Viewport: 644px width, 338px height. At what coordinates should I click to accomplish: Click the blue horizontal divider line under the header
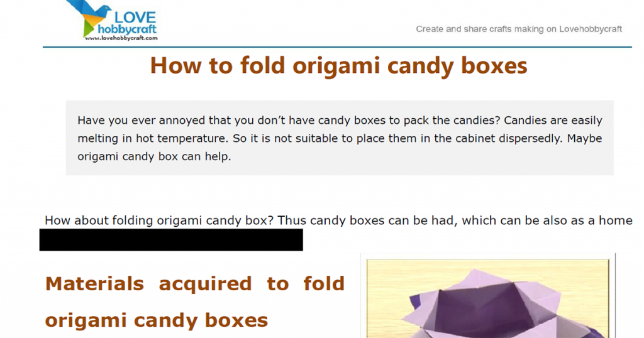337,47
